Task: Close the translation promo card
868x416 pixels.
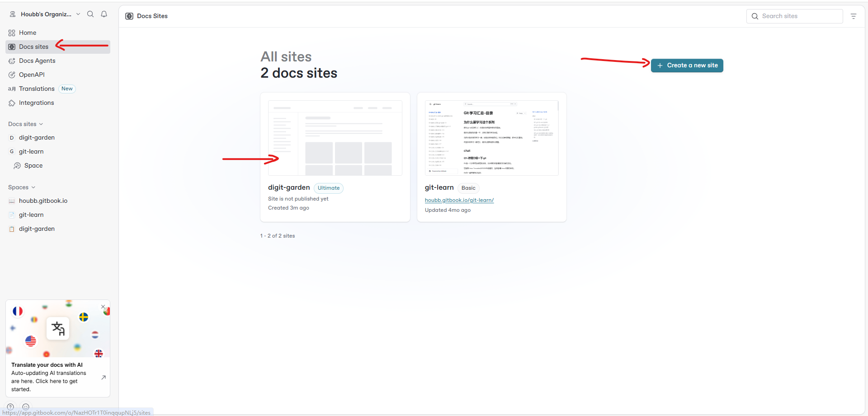Action: (x=103, y=307)
